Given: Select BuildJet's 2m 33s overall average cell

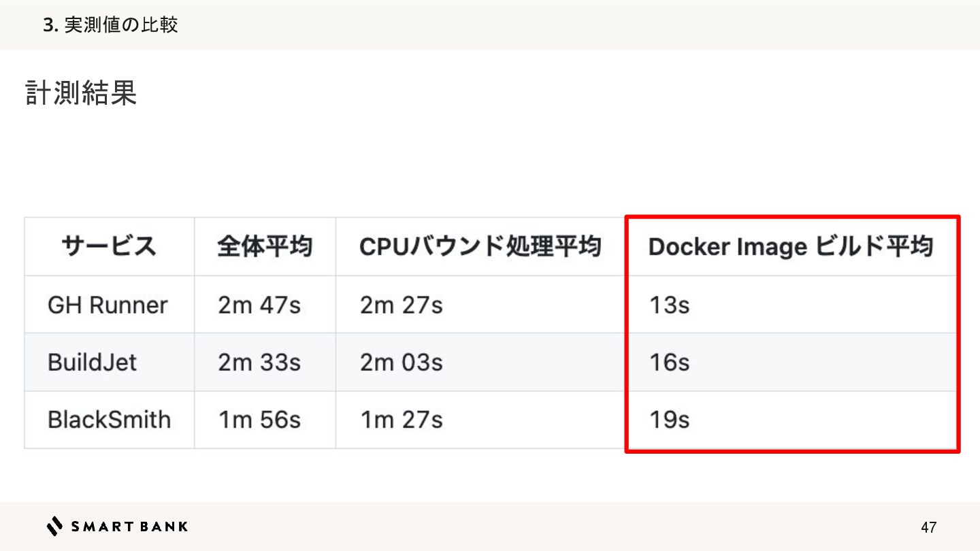Looking at the screenshot, I should [x=259, y=362].
